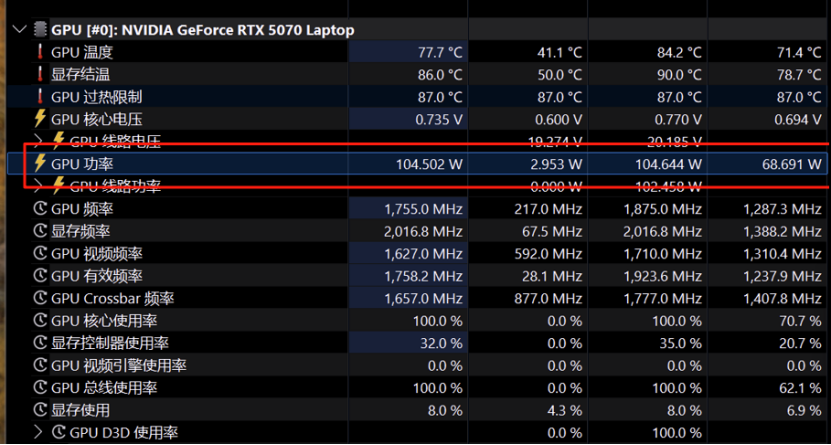
Task: Click the lightning icon for GPU 功率
Action: tap(40, 164)
